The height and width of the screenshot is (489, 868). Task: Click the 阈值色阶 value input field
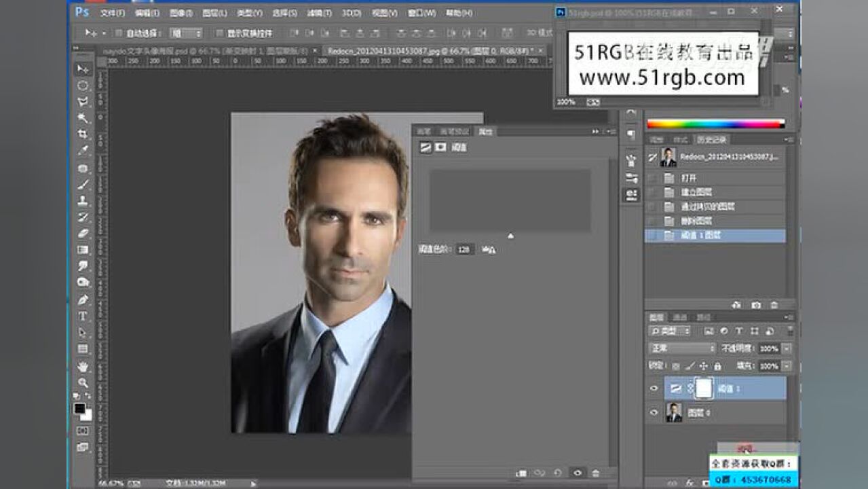(x=465, y=250)
